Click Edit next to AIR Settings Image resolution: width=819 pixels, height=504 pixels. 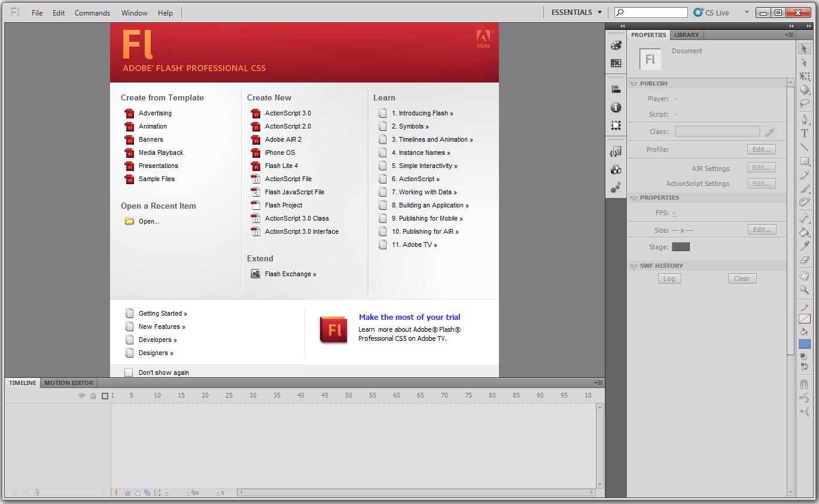click(x=760, y=167)
